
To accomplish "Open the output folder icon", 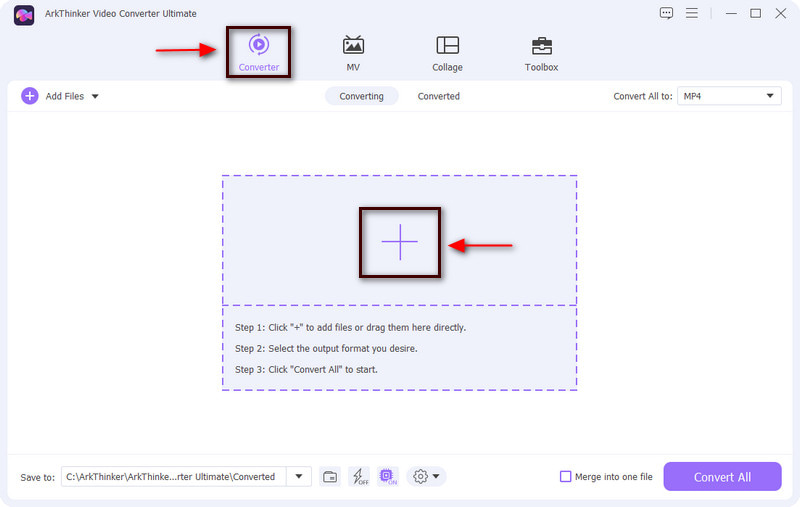I will [330, 477].
